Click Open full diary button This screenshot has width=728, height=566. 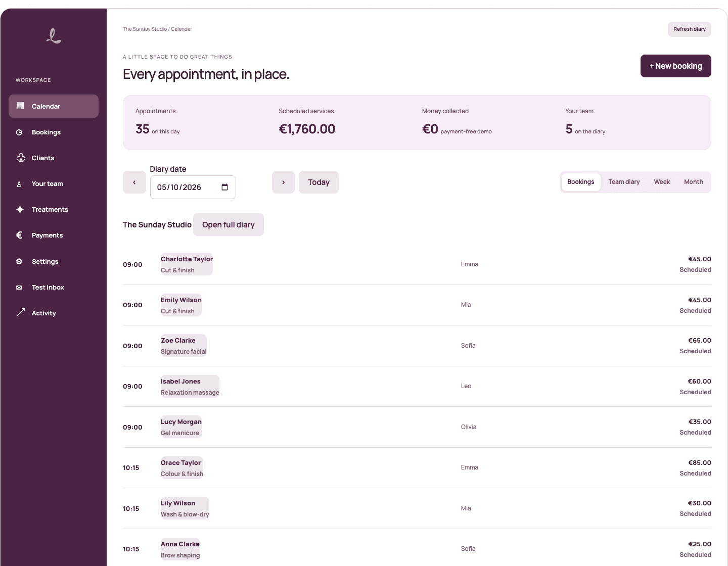229,225
